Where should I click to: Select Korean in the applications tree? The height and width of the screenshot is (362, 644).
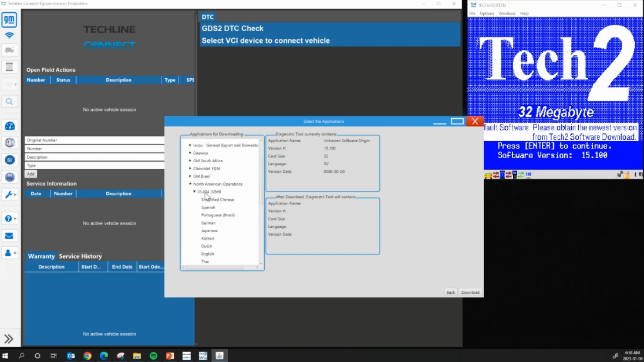207,239
